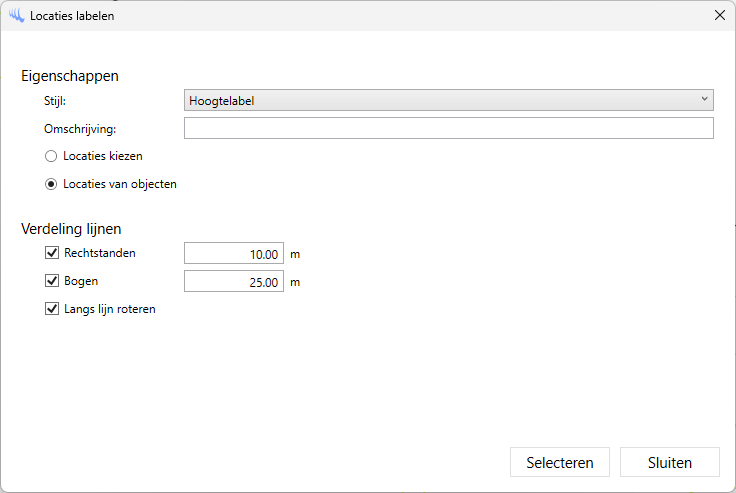Image resolution: width=736 pixels, height=493 pixels.
Task: Select the Locaties kiezen radio button
Action: (x=51, y=156)
